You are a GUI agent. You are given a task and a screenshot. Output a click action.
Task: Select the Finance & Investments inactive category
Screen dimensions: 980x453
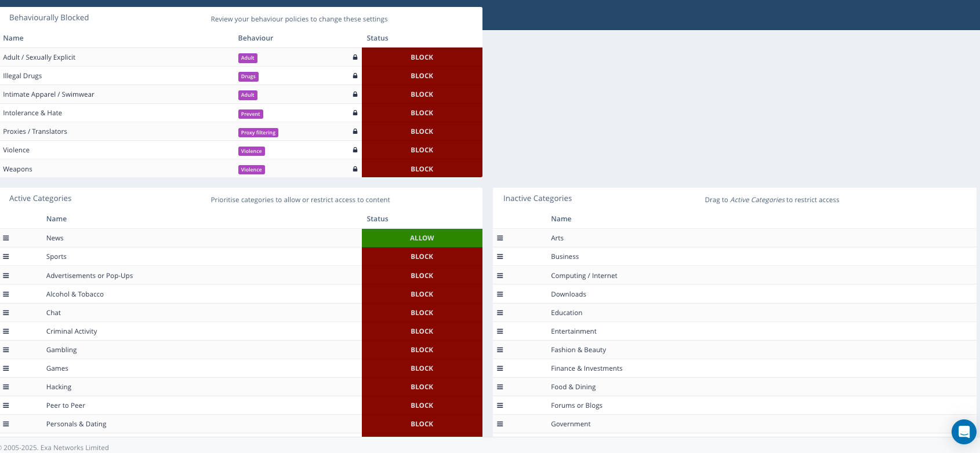point(586,368)
